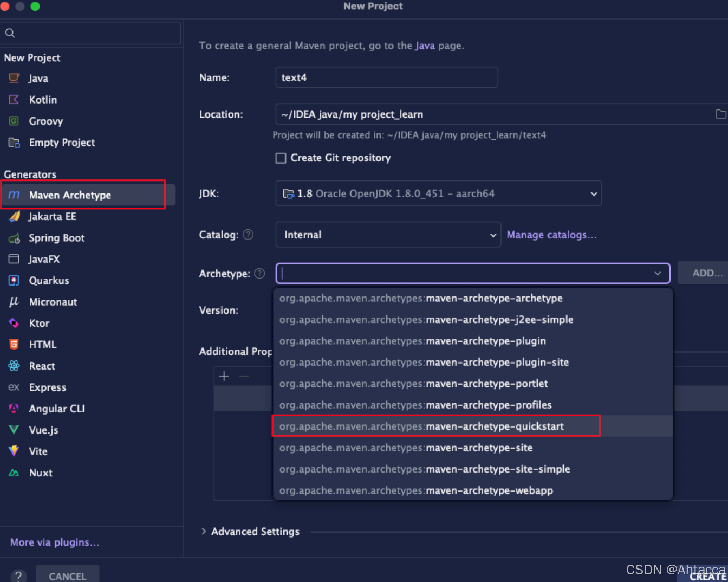The image size is (728, 582).
Task: Click the sidebar search field
Action: (90, 33)
